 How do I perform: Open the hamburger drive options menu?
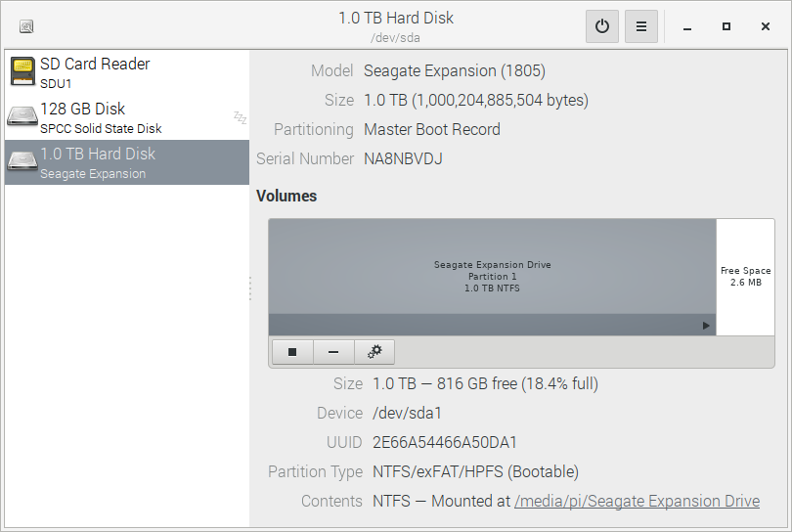pos(641,26)
